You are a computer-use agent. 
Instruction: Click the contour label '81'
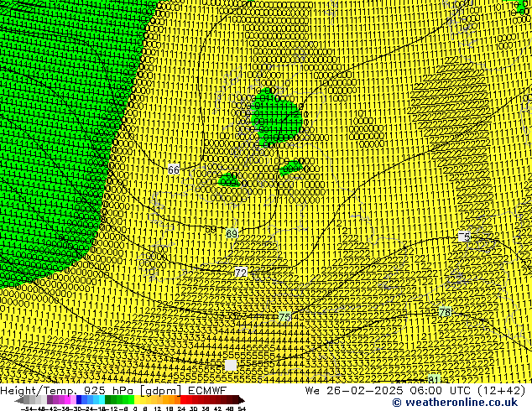[x=434, y=379]
